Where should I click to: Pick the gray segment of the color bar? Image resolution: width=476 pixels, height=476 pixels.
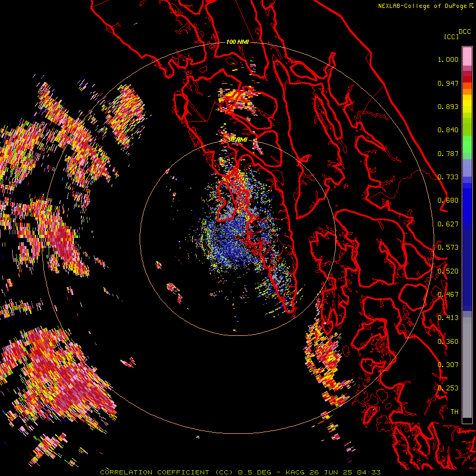click(467, 368)
